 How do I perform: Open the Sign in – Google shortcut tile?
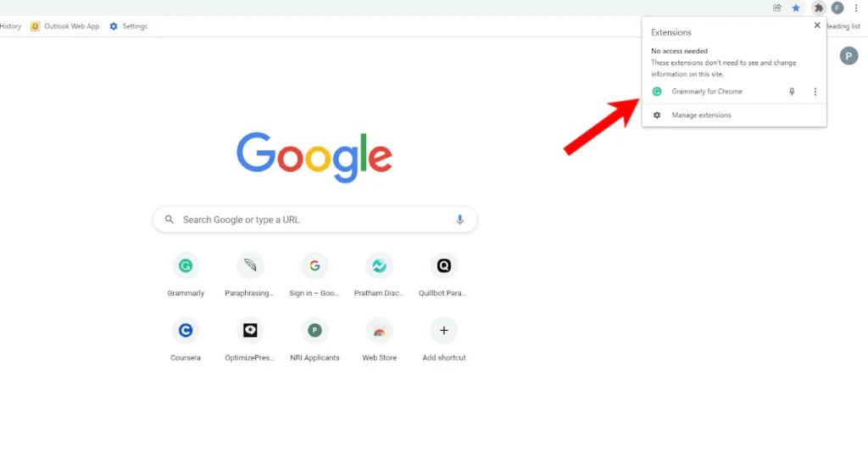(x=314, y=276)
